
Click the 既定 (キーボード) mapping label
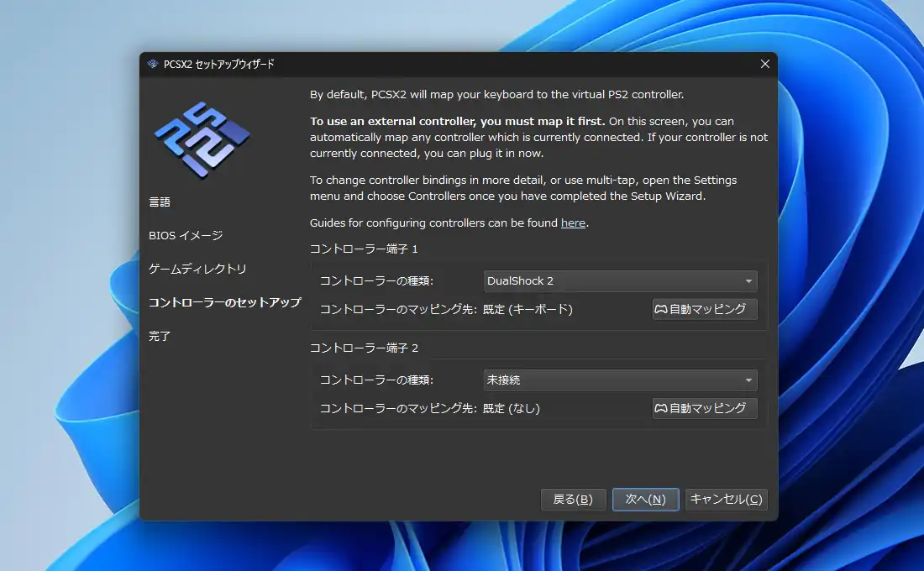528,310
